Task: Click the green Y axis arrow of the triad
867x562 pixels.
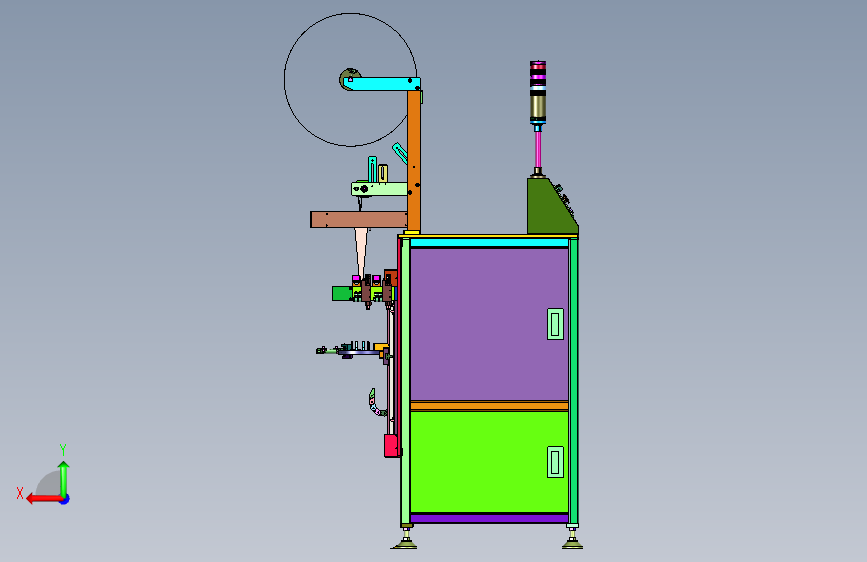Action: 64,478
